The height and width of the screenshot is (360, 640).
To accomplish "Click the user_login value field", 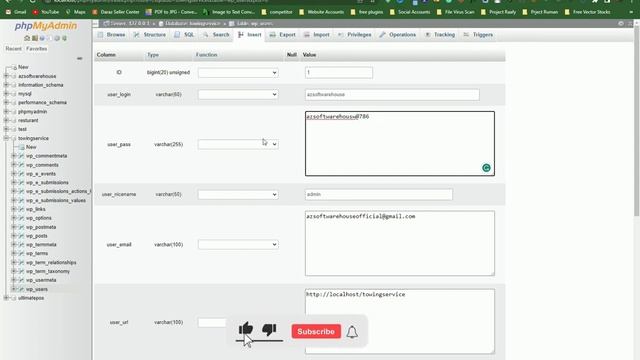I will coord(392,94).
